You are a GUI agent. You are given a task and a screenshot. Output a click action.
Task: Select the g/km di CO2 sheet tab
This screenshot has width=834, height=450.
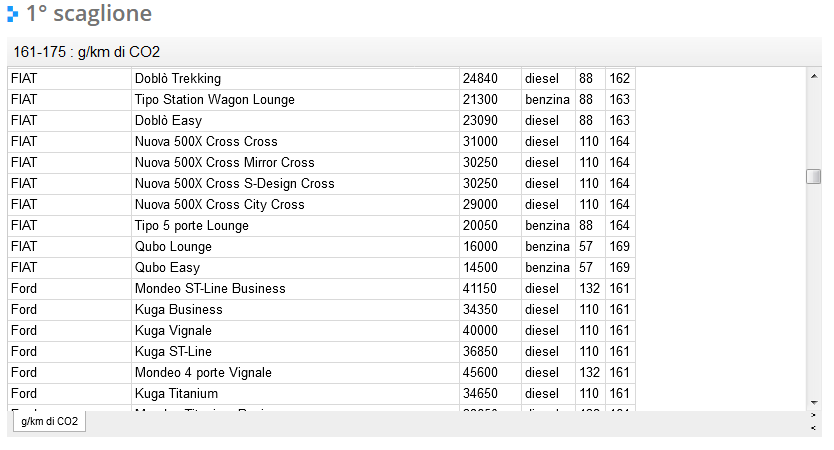(x=49, y=421)
